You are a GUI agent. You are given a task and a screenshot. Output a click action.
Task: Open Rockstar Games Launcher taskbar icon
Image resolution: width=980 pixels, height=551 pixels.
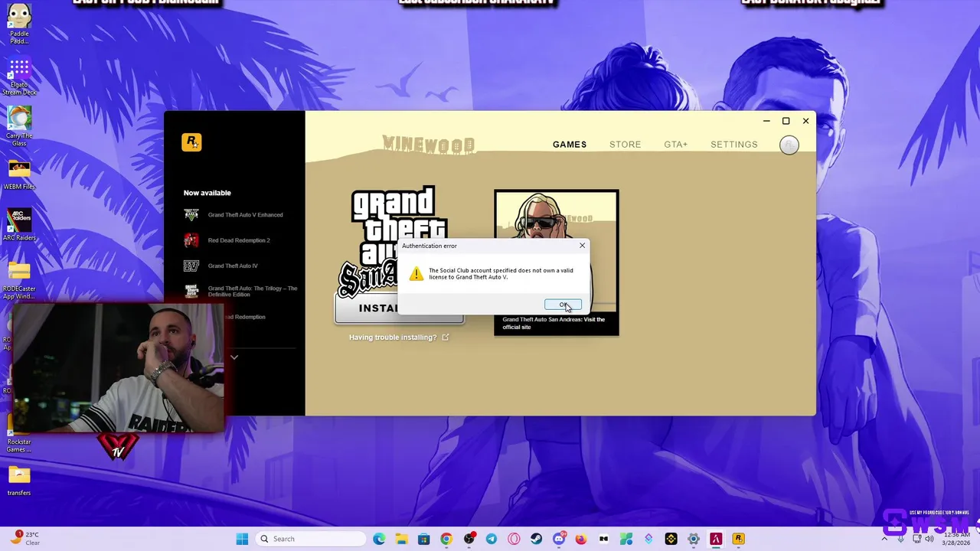[x=739, y=539]
